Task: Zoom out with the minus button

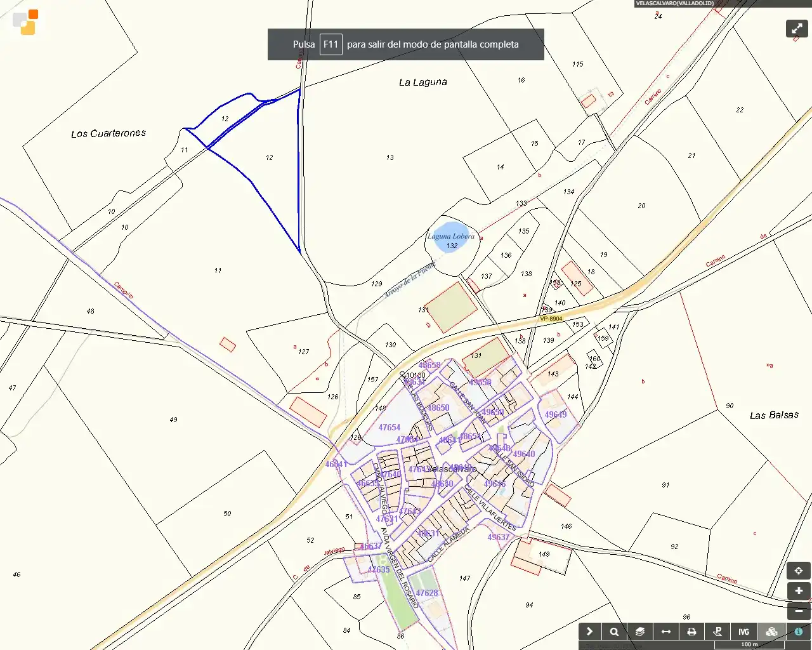Action: click(x=799, y=611)
